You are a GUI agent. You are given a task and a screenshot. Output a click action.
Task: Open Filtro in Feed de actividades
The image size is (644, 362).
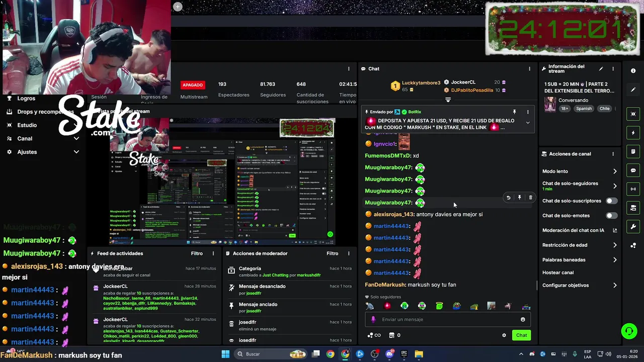(197, 253)
